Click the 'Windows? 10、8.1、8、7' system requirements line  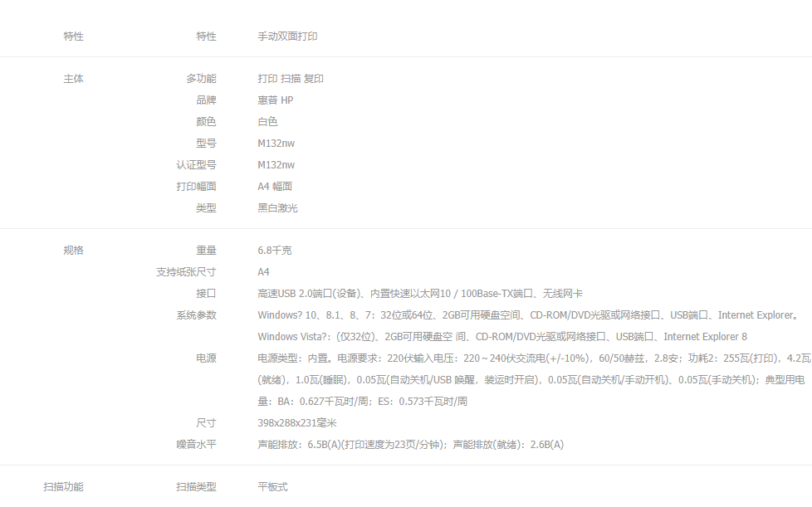pyautogui.click(x=529, y=315)
